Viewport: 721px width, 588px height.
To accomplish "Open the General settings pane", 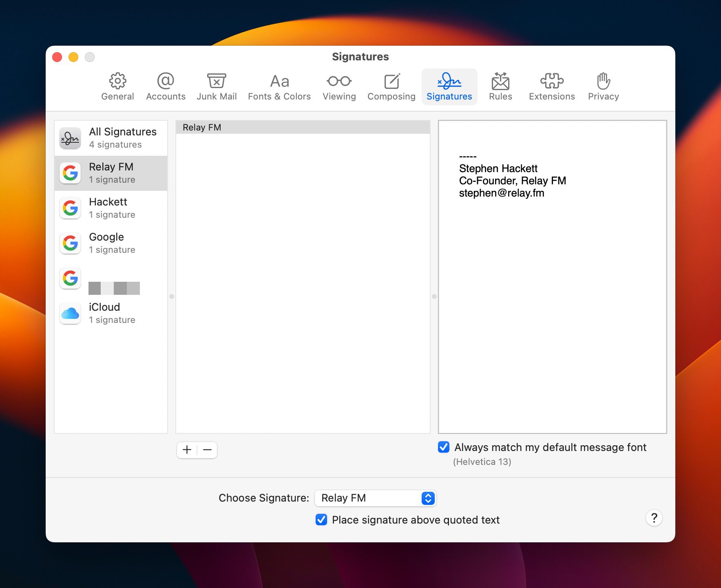I will (x=117, y=86).
